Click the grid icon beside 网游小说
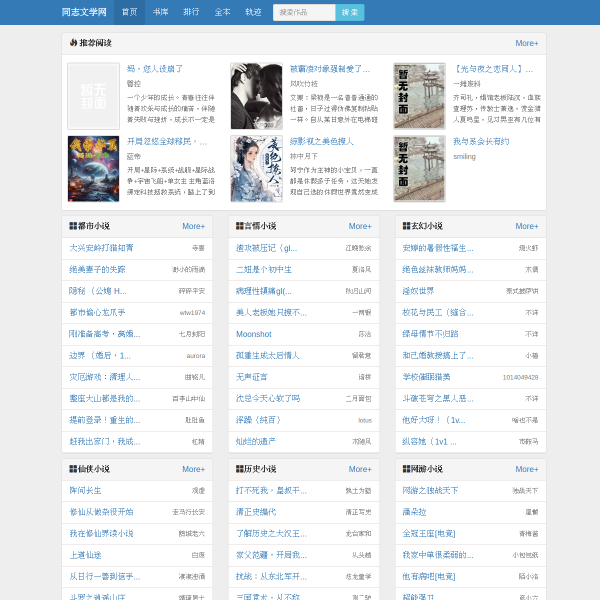Screen dimensions: 600x600 click(407, 469)
